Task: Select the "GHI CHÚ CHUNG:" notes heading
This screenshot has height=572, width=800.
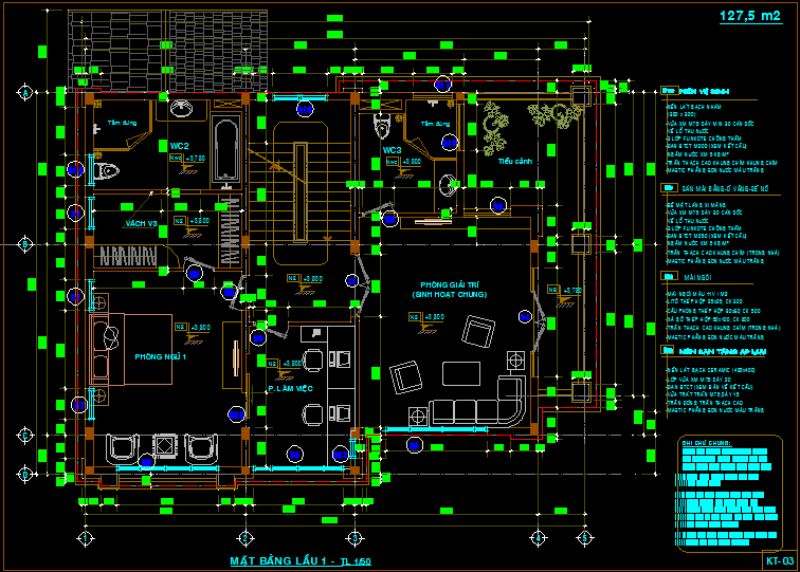Action: pos(706,442)
